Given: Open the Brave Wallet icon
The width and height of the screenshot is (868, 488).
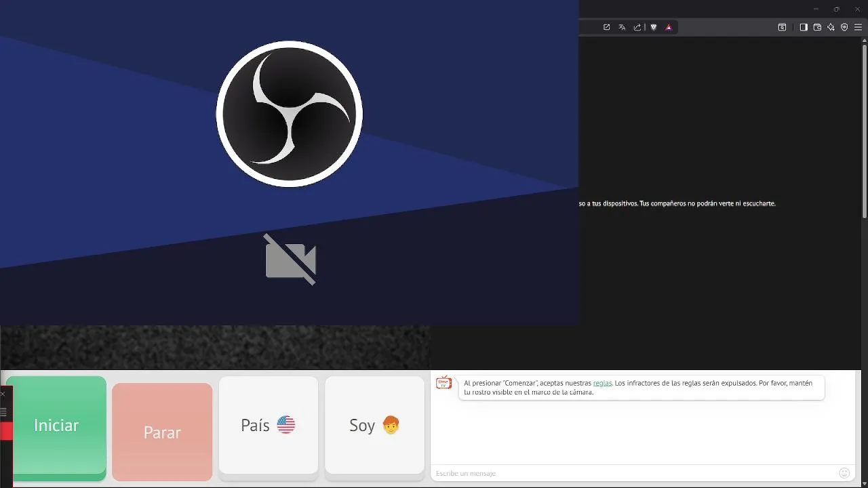Looking at the screenshot, I should pyautogui.click(x=817, y=27).
